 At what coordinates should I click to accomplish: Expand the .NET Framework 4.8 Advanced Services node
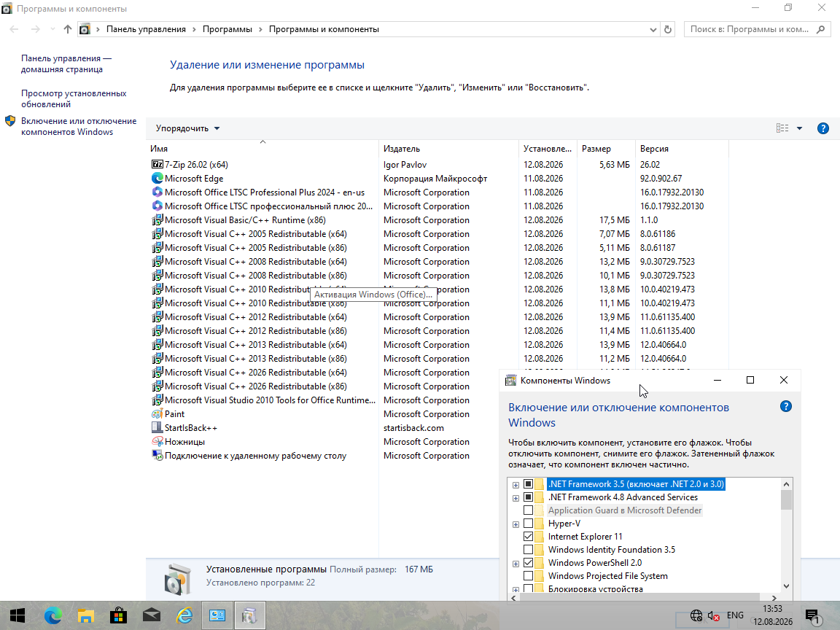(x=516, y=498)
